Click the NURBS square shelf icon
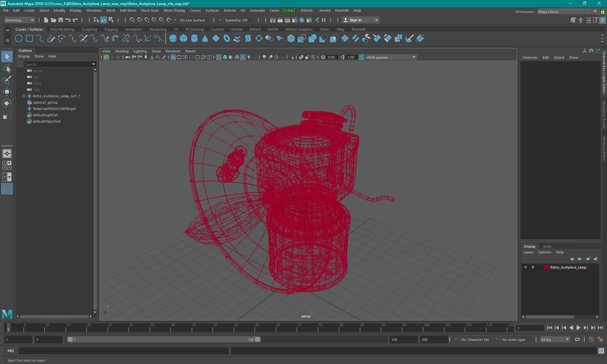 [29, 39]
